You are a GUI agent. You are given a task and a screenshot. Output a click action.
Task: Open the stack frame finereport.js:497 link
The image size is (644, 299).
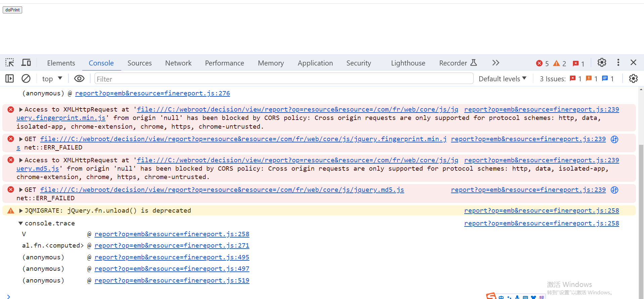(172, 269)
